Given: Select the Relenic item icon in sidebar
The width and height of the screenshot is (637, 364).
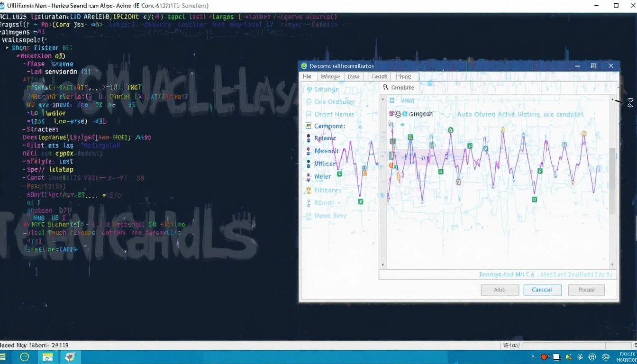Looking at the screenshot, I should pyautogui.click(x=309, y=138).
